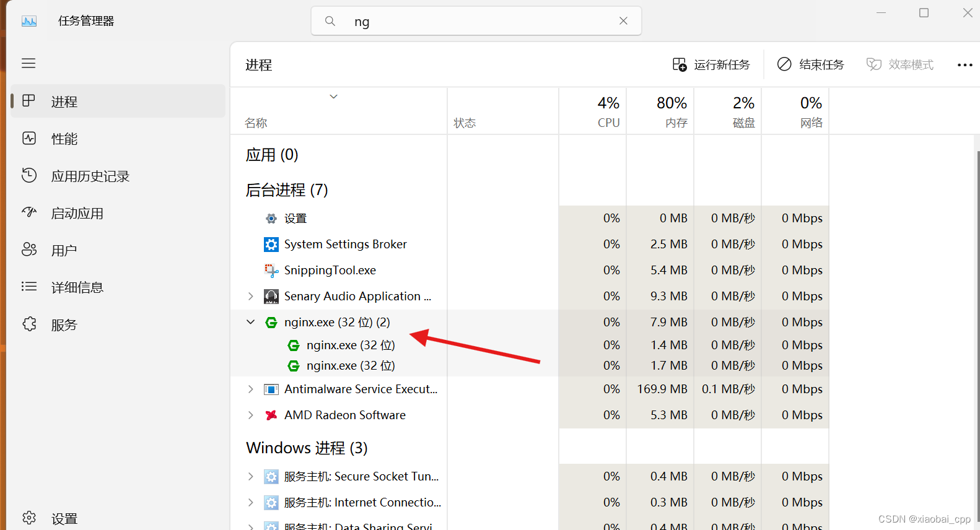Screen dimensions: 980x530
Task: Open the 进程 (Processes) sidebar tab
Action: click(x=118, y=102)
